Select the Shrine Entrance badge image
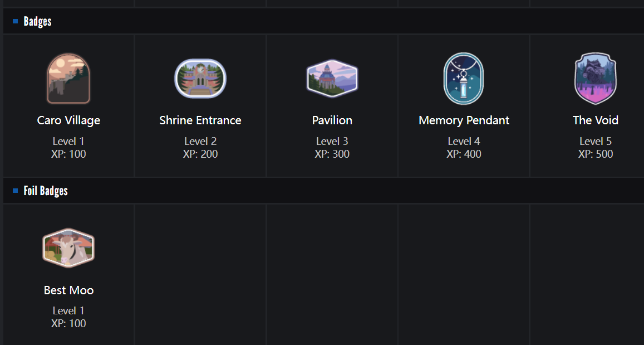 [x=200, y=79]
